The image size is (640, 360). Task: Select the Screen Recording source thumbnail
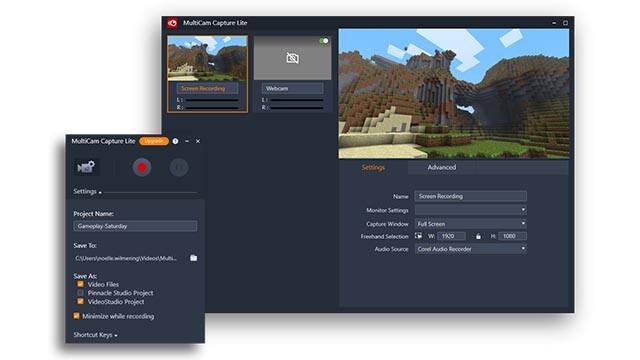tap(207, 73)
